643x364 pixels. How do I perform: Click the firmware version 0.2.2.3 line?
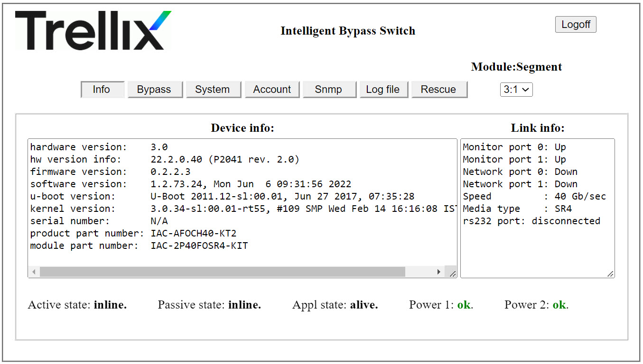click(x=111, y=172)
